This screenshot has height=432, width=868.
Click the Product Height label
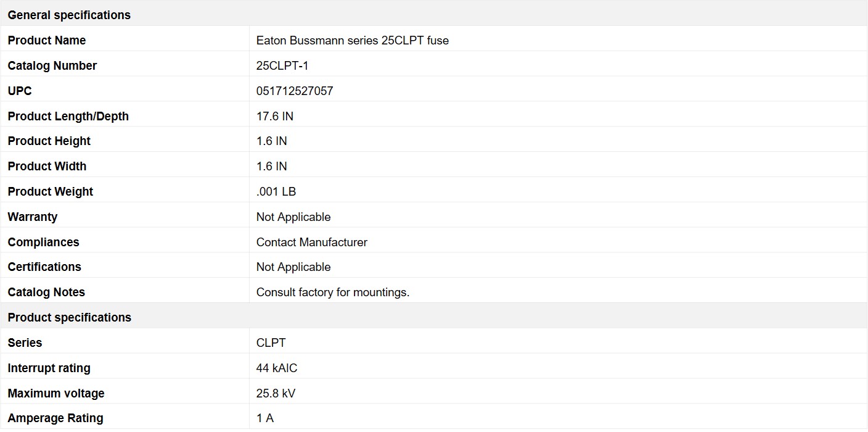click(49, 141)
